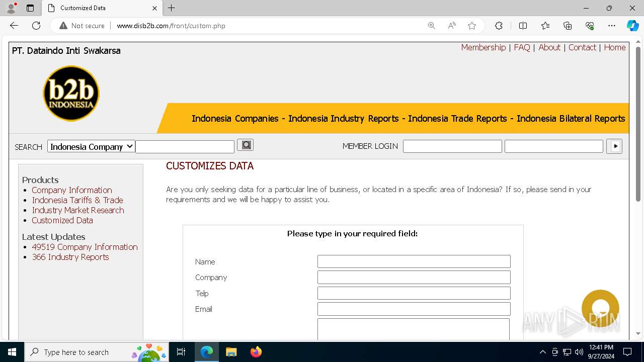The height and width of the screenshot is (362, 644).
Task: Open the Membership link
Action: click(x=484, y=47)
